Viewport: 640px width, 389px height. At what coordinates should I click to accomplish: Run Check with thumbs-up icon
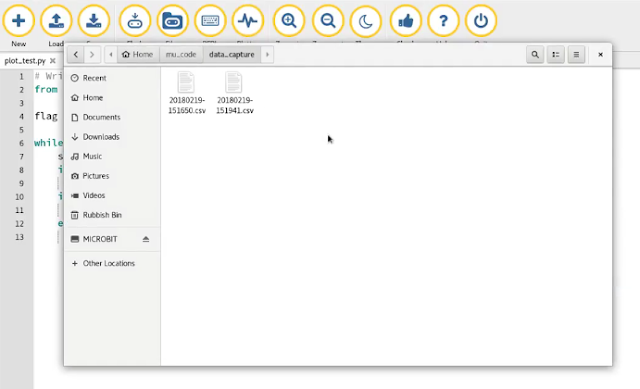406,20
